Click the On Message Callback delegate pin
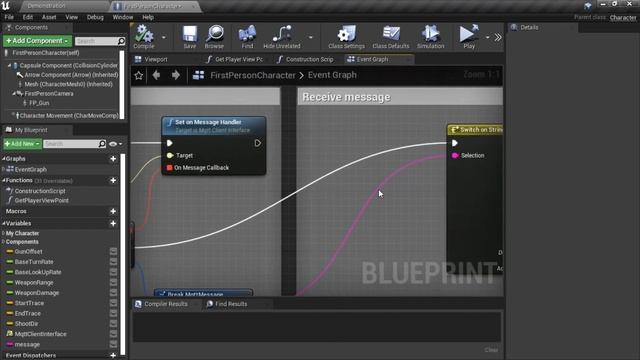 click(x=169, y=168)
